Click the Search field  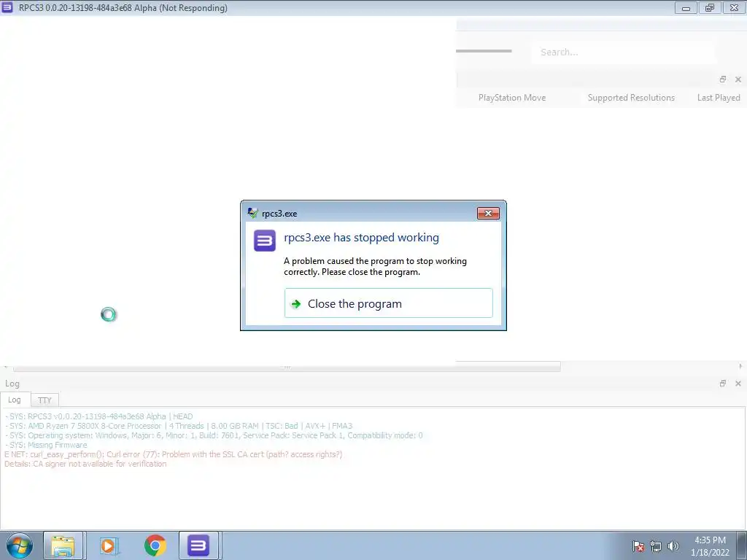point(623,52)
